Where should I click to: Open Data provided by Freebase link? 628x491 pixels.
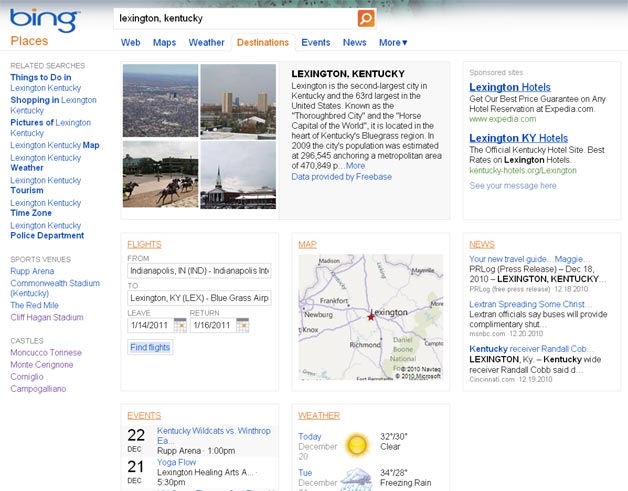coord(342,177)
